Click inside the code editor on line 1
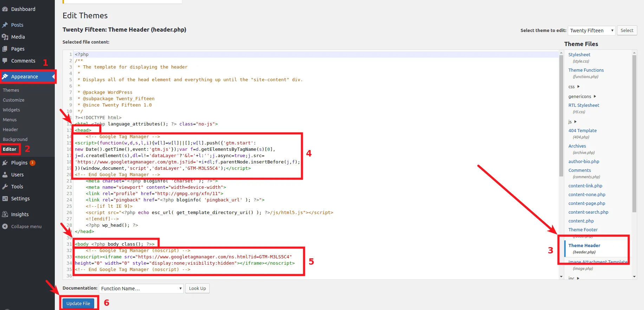 pyautogui.click(x=316, y=54)
